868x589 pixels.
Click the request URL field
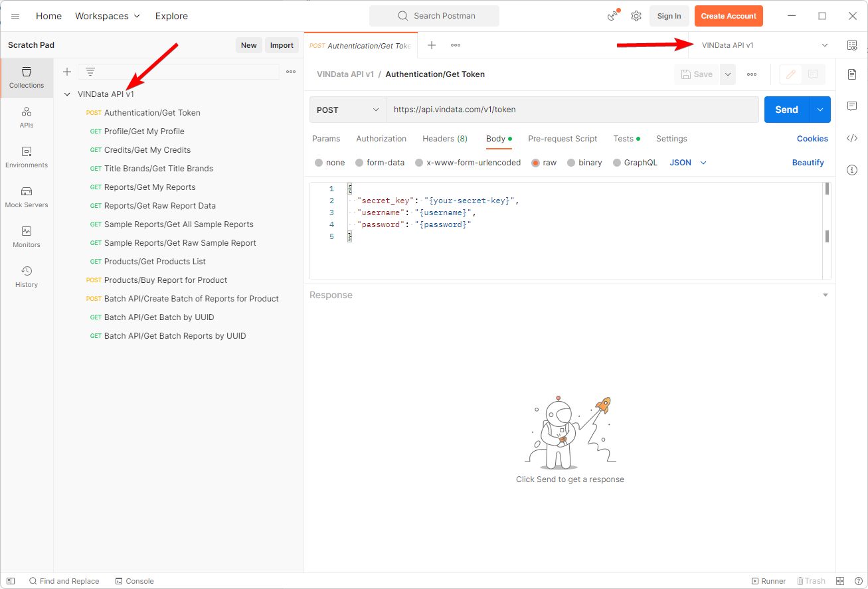pos(572,110)
